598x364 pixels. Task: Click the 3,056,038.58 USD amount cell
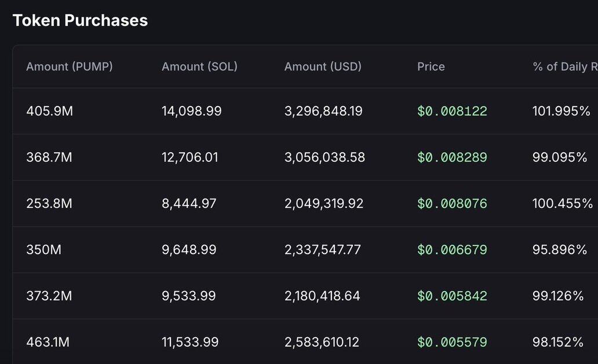(x=324, y=157)
